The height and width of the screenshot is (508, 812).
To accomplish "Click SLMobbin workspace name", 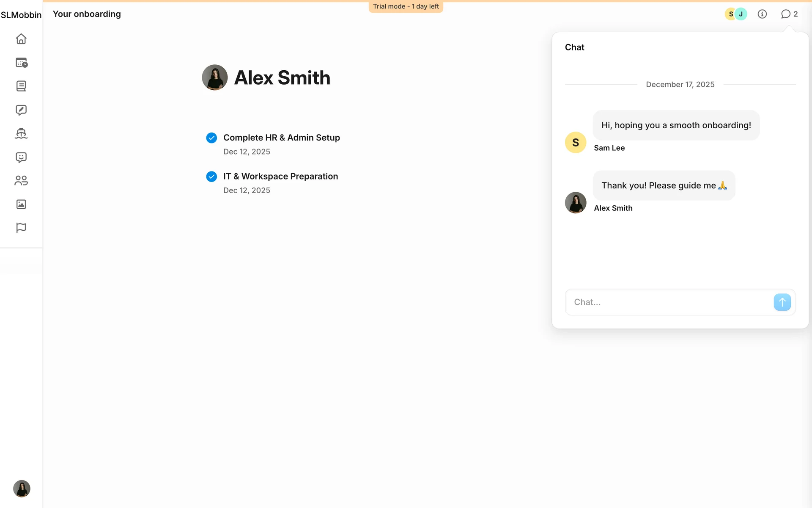I will pyautogui.click(x=21, y=15).
